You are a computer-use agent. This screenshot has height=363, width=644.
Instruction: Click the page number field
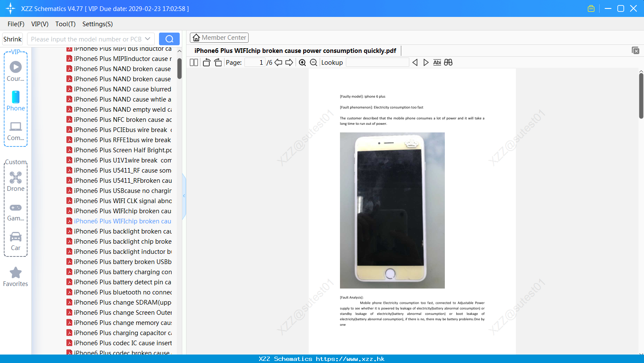[255, 63]
